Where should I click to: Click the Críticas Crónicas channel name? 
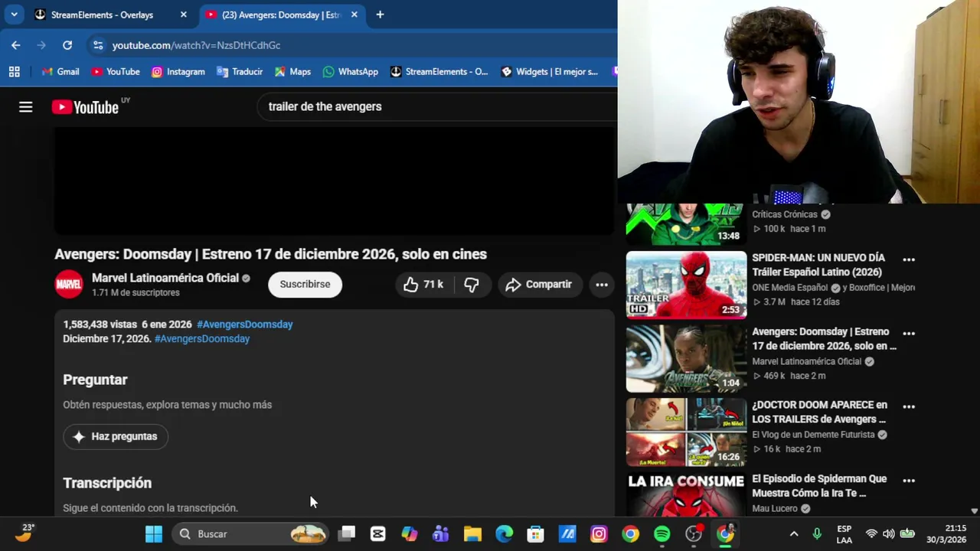coord(785,214)
